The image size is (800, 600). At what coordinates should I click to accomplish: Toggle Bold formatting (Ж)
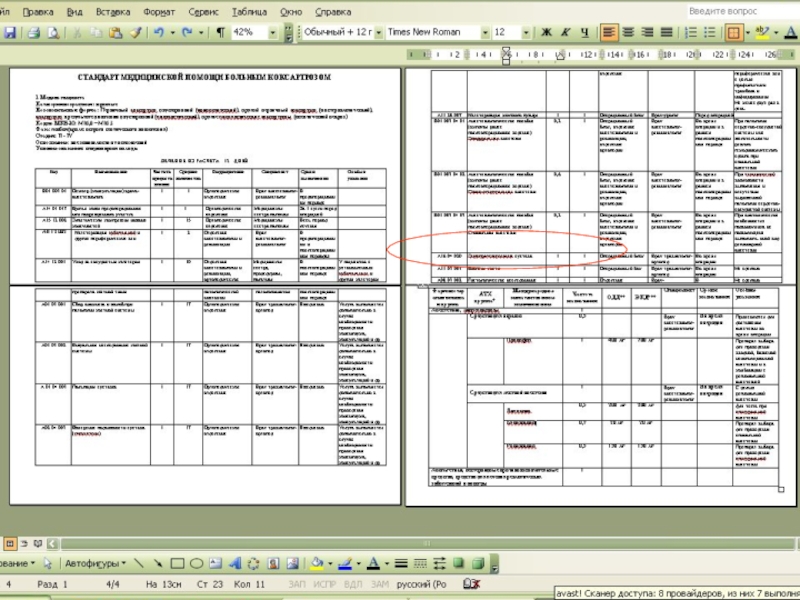tap(547, 33)
